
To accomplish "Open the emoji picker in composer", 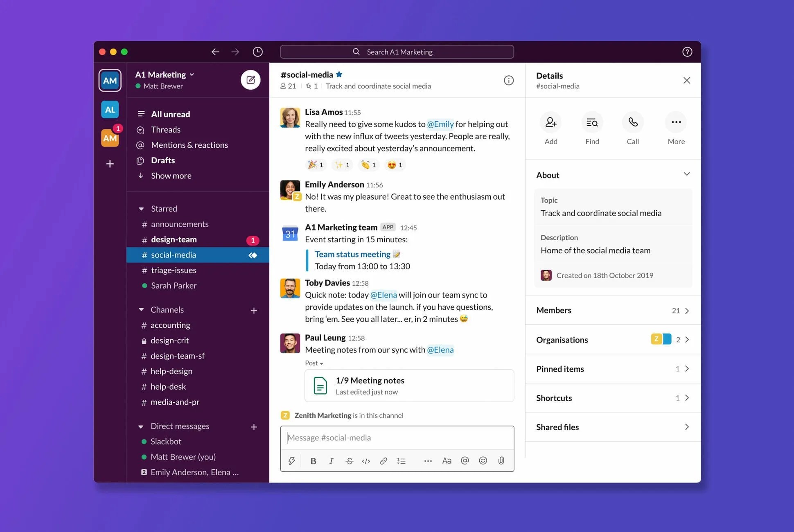I will 483,461.
